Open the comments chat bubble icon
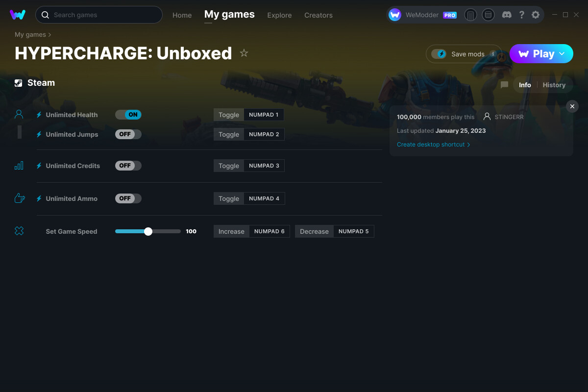Viewport: 588px width, 392px height. pyautogui.click(x=504, y=85)
